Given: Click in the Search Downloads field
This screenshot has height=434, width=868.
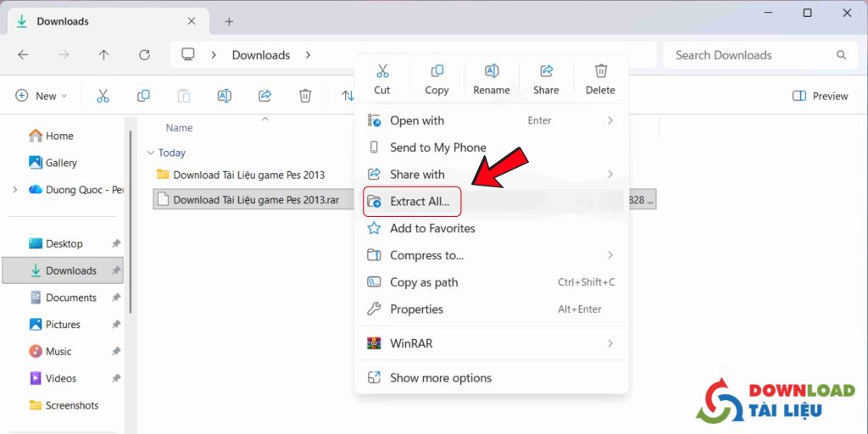Looking at the screenshot, I should 750,55.
